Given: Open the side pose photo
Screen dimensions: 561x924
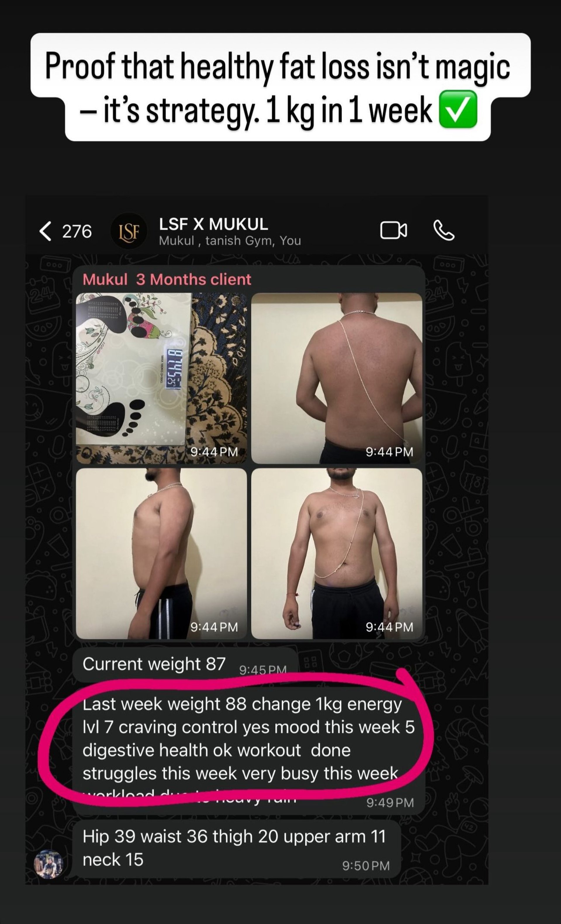Looking at the screenshot, I should click(161, 553).
